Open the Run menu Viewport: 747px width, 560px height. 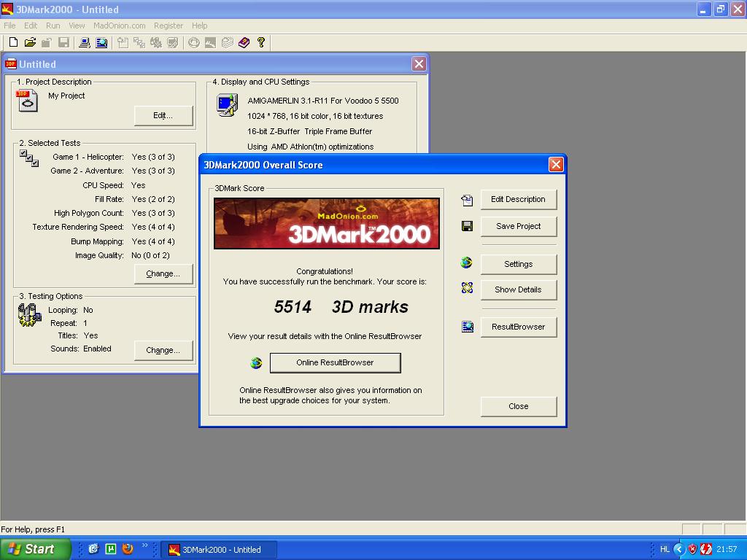(x=53, y=26)
